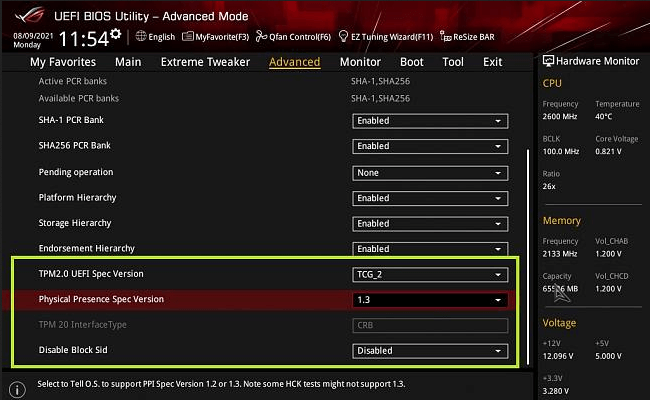The image size is (650, 400).
Task: Open the Exit tab
Action: 492,62
